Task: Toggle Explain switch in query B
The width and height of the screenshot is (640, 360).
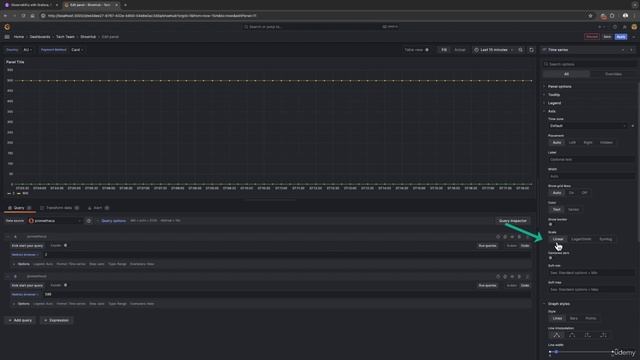Action: pyautogui.click(x=65, y=285)
